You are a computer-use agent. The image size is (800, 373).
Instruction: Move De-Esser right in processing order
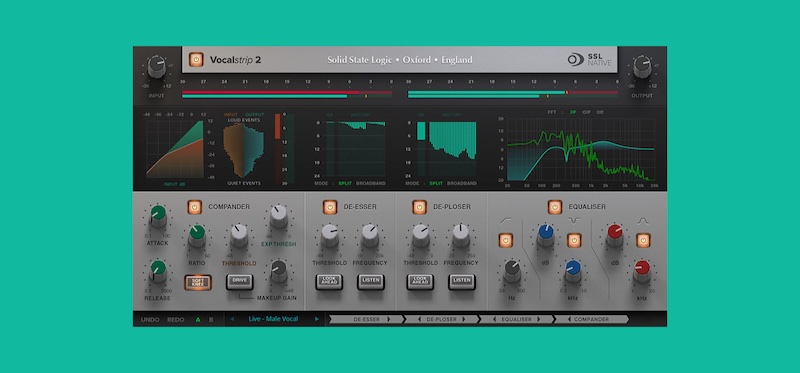(389, 319)
